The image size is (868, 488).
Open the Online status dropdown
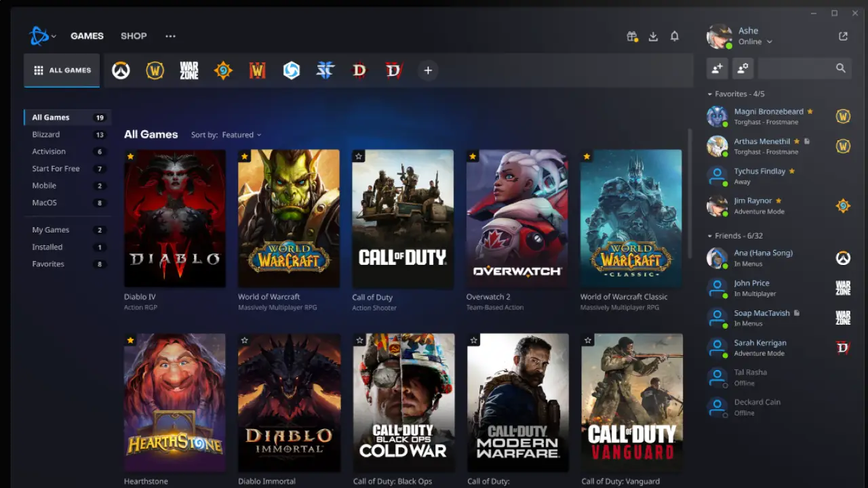point(755,42)
